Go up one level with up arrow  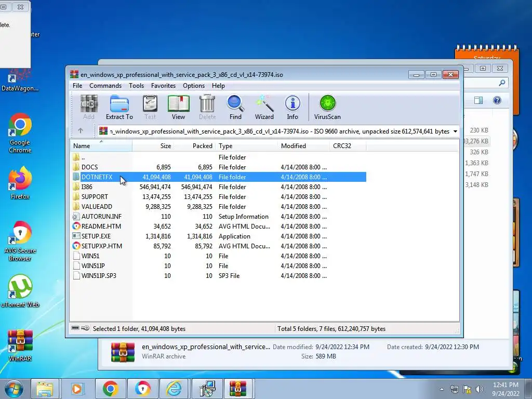point(81,130)
